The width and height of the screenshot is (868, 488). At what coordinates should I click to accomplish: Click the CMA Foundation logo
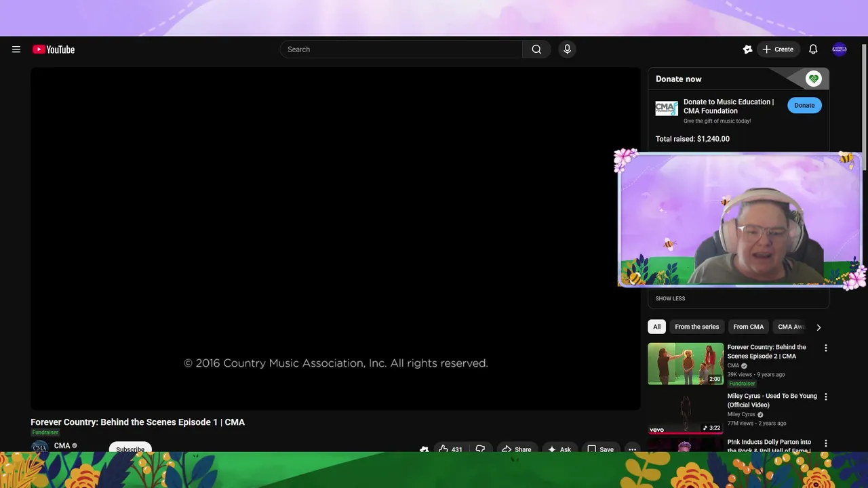tap(666, 108)
